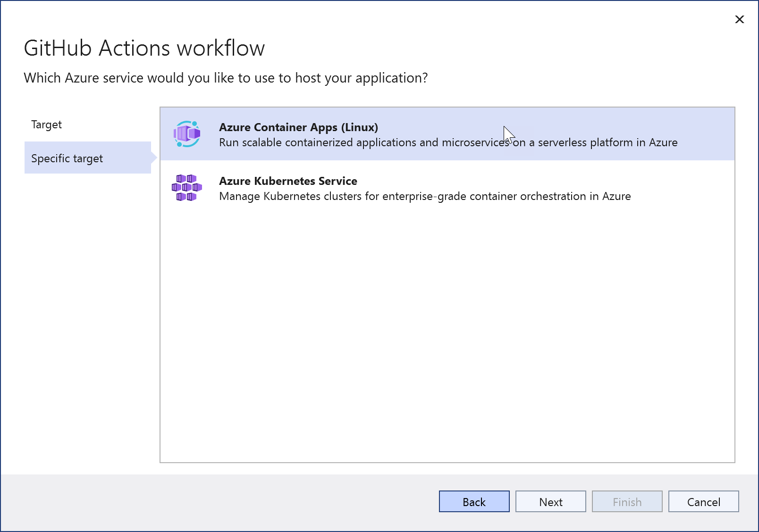Cancel the GitHub Actions workflow wizard
This screenshot has width=759, height=532.
click(703, 501)
